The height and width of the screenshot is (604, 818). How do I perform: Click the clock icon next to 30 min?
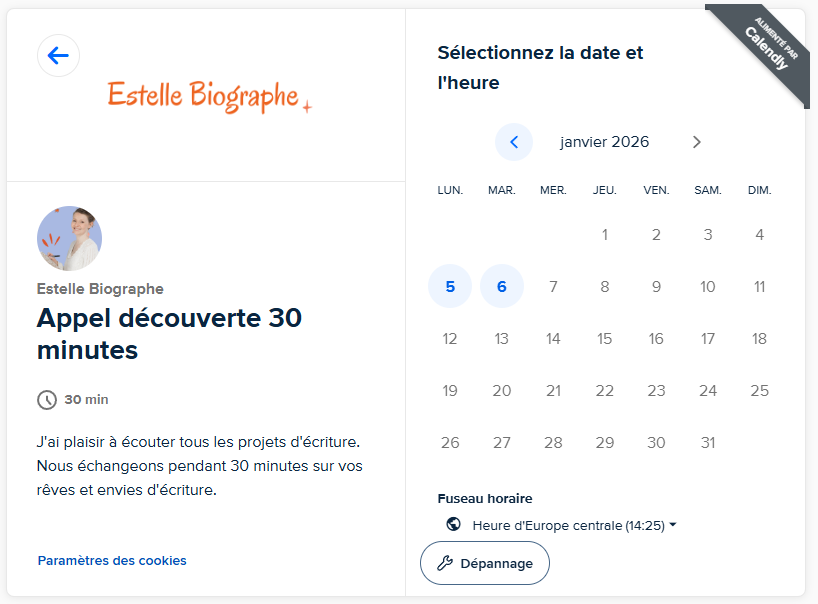coord(47,400)
